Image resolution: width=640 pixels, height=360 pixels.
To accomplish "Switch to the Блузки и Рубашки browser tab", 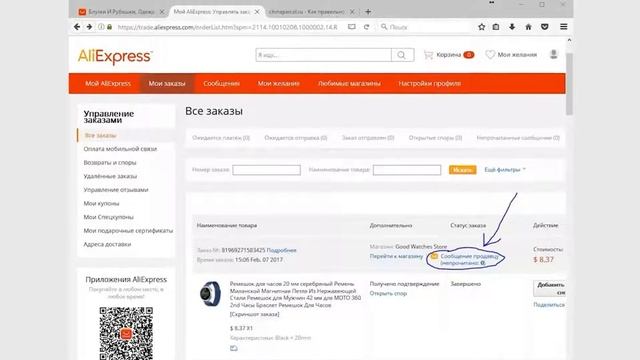I will [121, 12].
